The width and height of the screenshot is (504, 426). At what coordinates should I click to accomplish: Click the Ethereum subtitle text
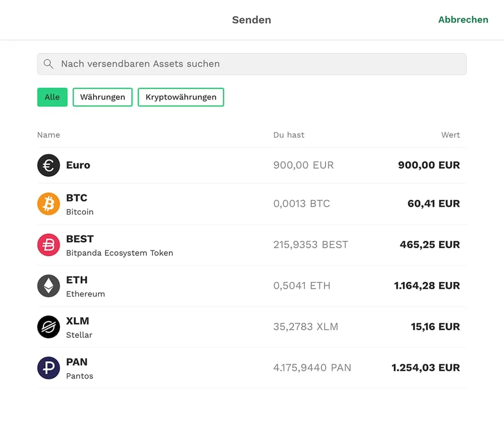(x=86, y=294)
